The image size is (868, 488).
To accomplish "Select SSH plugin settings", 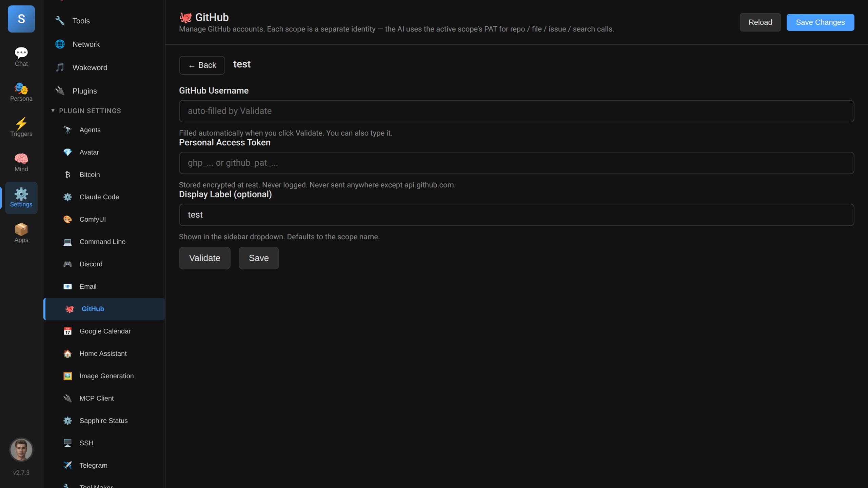I will pos(104,443).
